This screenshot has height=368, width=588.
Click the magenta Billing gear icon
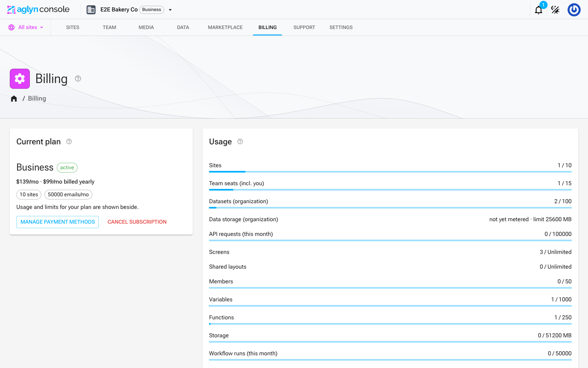click(20, 79)
